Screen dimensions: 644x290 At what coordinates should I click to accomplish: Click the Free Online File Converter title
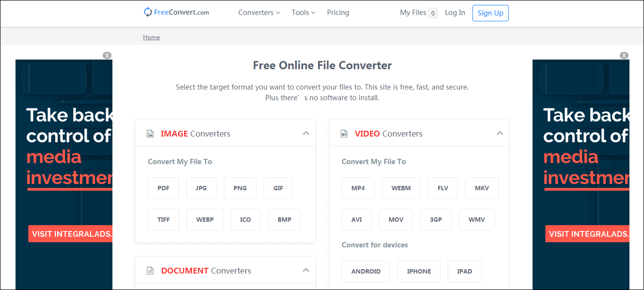coord(322,65)
